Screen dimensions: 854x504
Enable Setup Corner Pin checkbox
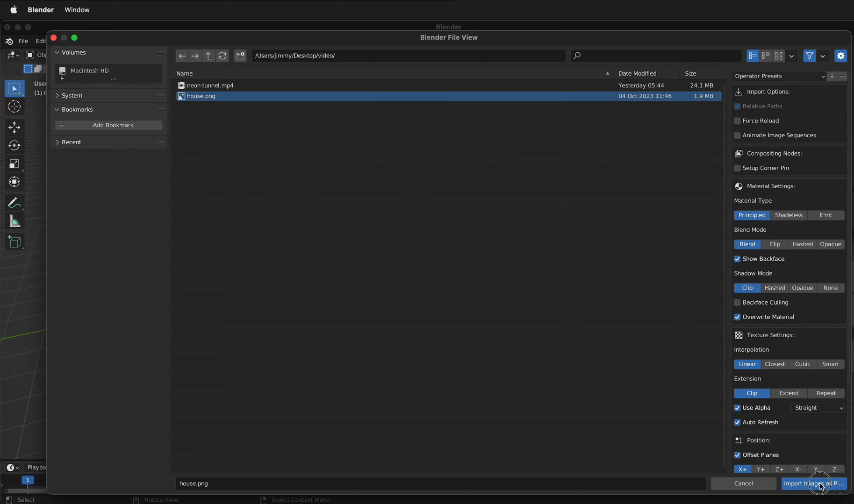click(x=737, y=168)
